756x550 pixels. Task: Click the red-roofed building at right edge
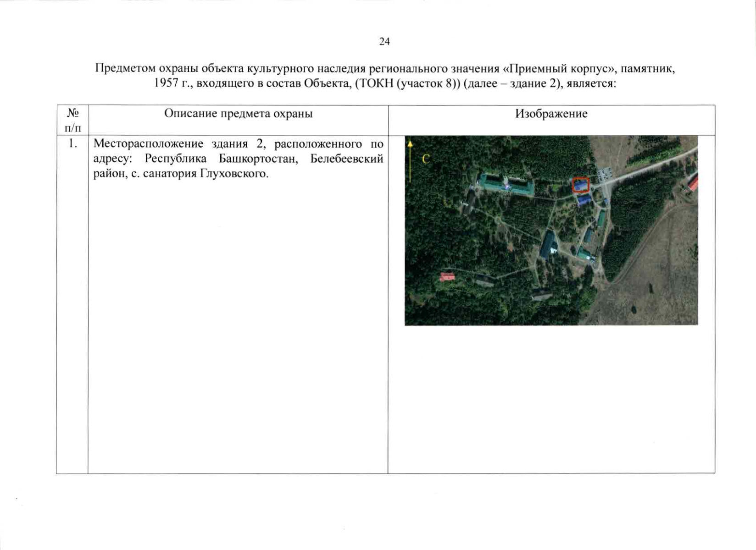(693, 184)
